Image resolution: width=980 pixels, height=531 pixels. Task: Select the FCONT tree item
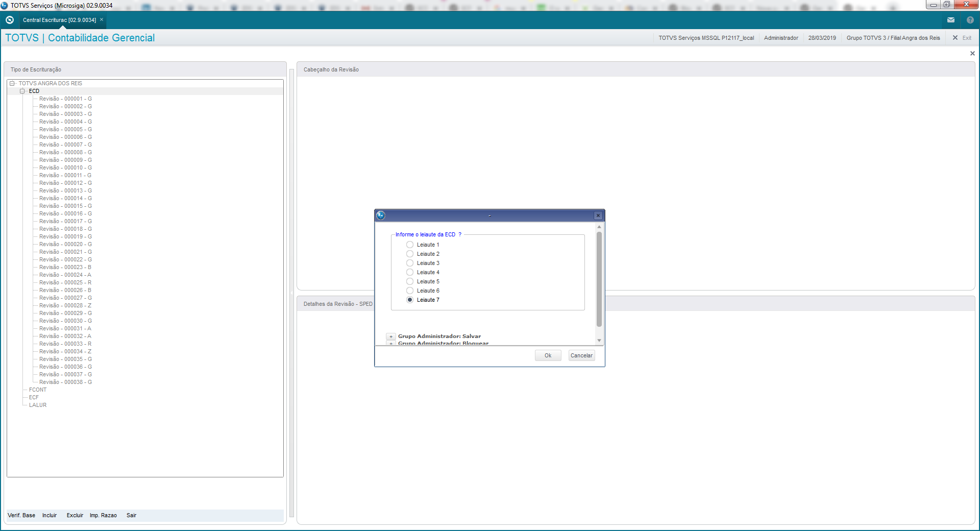tap(38, 390)
